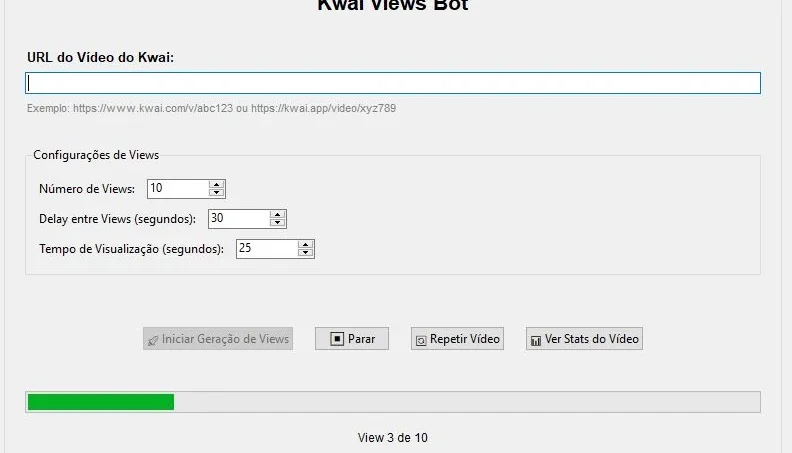The image size is (792, 453).
Task: Increase Número de Views with up arrow
Action: pos(217,184)
